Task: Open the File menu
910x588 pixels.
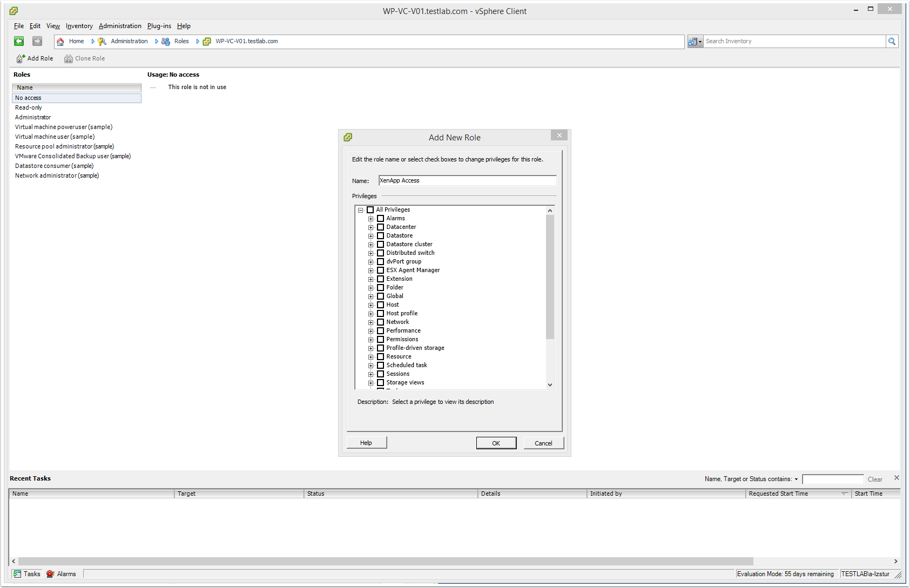Action: pos(19,26)
